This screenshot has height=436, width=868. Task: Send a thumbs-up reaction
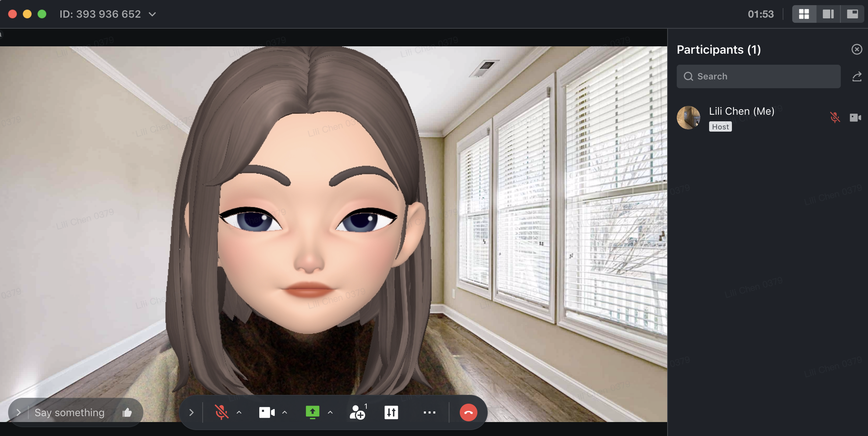tap(127, 412)
